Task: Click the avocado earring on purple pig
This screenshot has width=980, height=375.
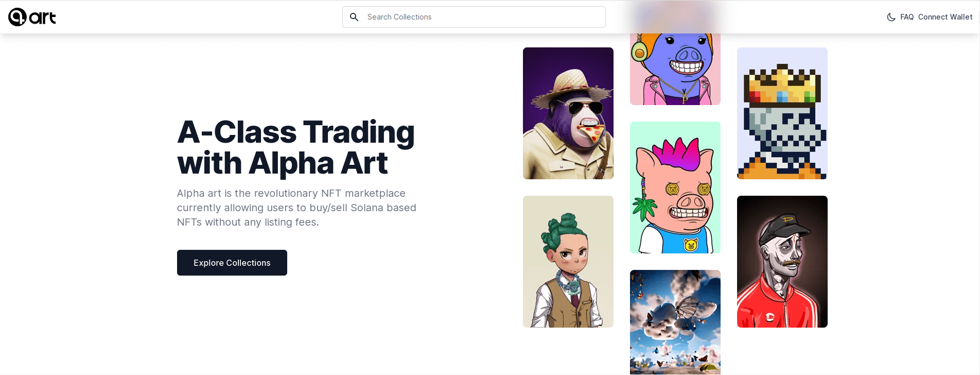Action: 639,50
